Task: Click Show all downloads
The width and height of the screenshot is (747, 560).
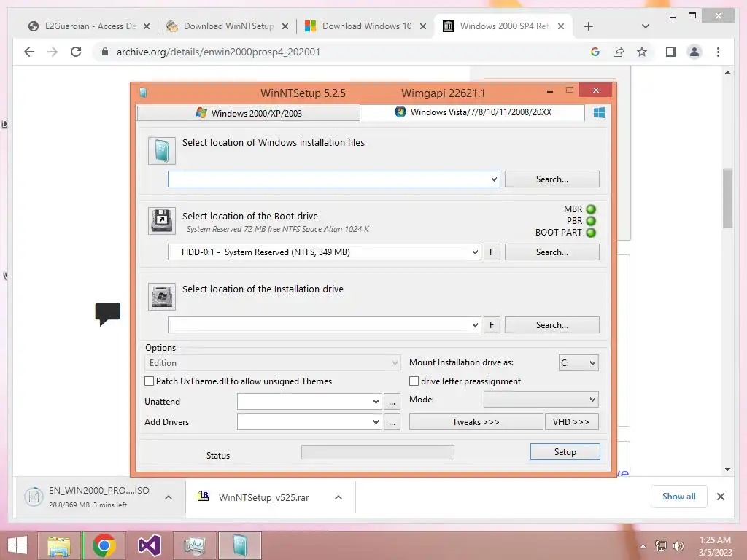Action: tap(679, 497)
